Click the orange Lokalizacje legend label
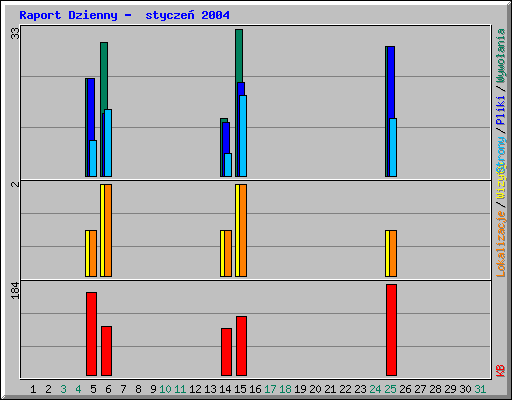512x400 pixels. [501, 244]
